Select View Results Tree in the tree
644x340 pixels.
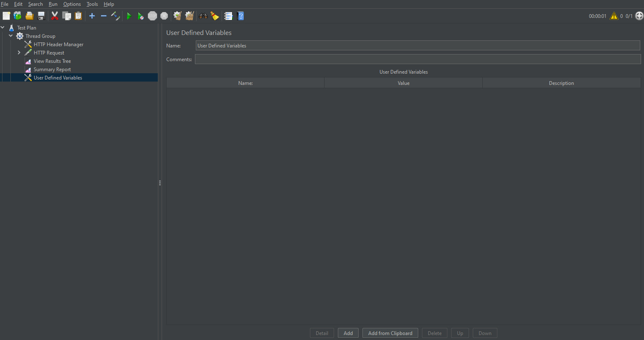(52, 61)
